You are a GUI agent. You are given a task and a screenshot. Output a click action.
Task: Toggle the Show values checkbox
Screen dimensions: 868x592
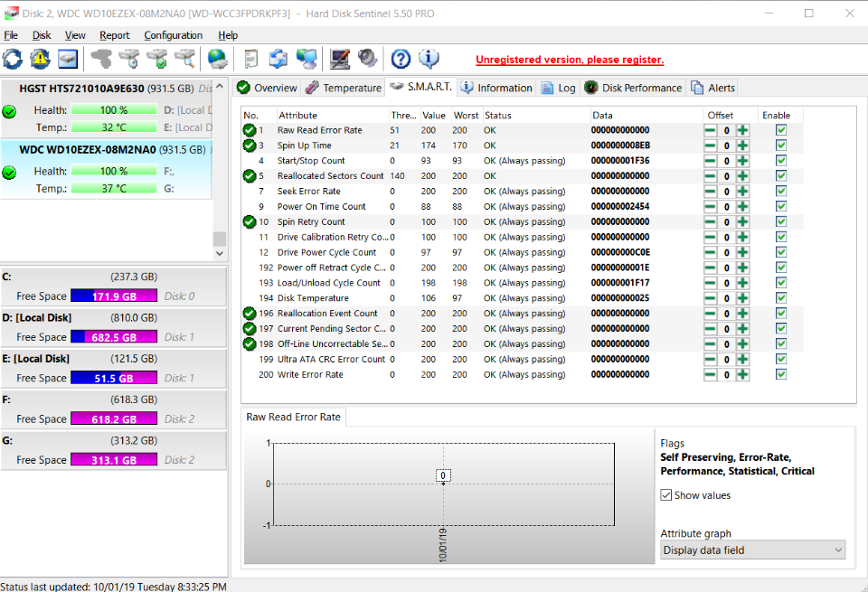pyautogui.click(x=666, y=495)
